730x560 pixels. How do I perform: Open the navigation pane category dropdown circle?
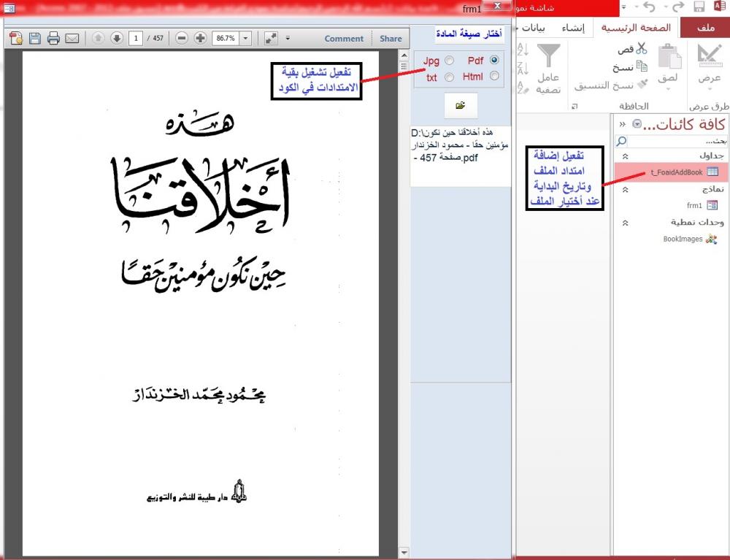[x=637, y=124]
